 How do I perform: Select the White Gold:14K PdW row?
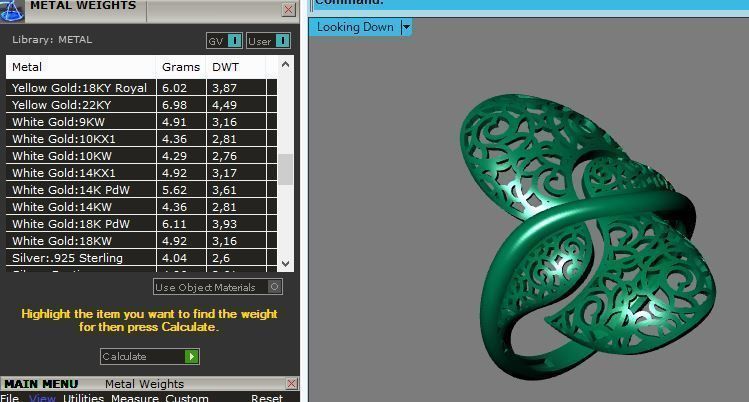tap(141, 190)
